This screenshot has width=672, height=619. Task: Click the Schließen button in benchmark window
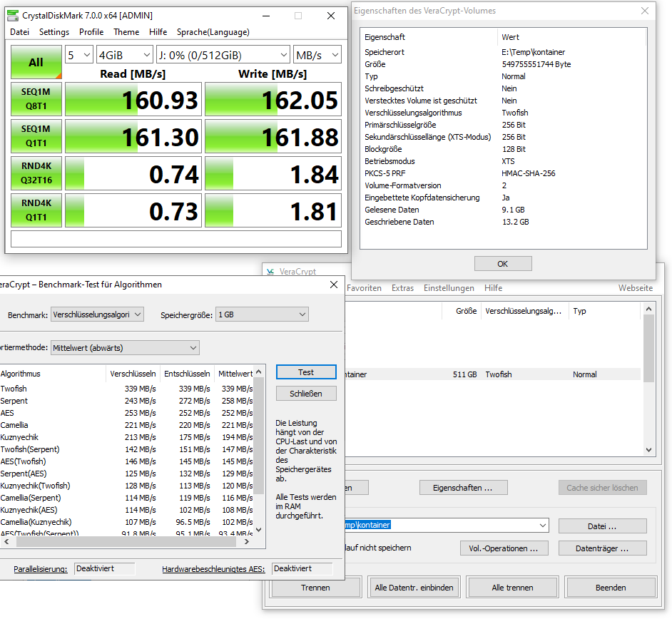[306, 393]
